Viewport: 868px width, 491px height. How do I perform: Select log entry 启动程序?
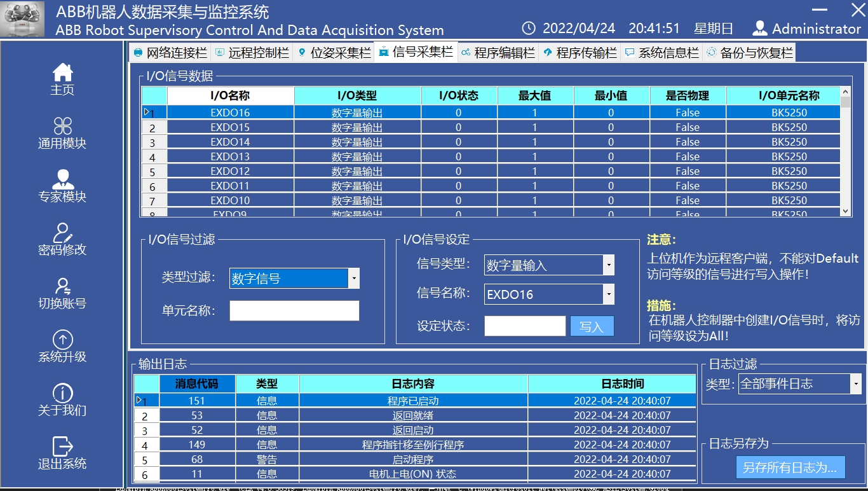pos(413,459)
